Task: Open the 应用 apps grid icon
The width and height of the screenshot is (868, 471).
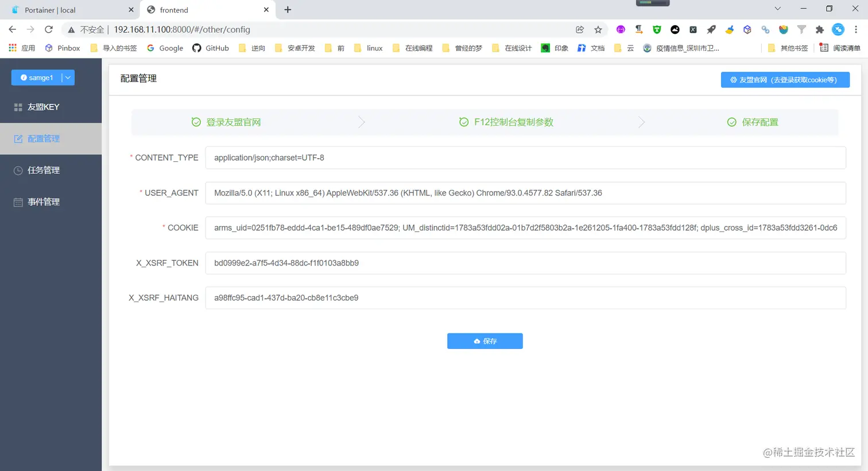Action: pyautogui.click(x=11, y=48)
